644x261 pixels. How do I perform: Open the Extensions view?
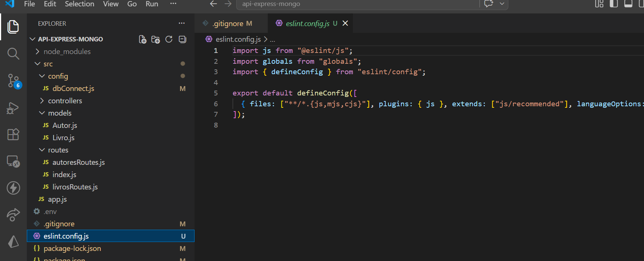[13, 134]
